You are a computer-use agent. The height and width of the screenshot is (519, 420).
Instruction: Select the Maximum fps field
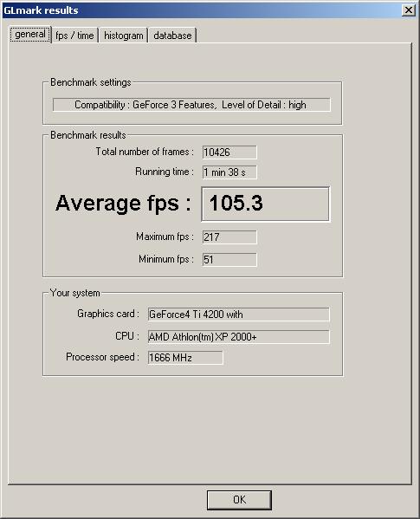pos(229,237)
